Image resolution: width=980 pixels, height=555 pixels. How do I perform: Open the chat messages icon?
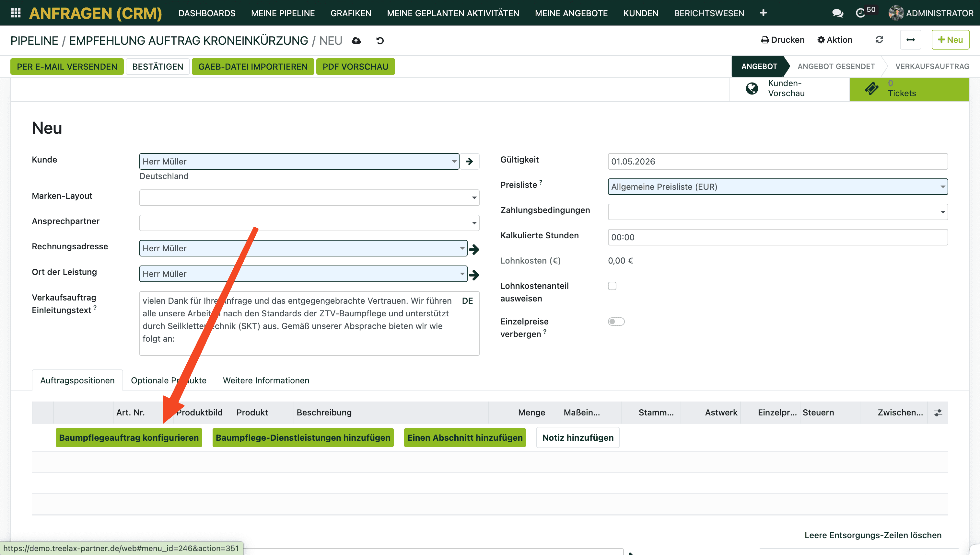pyautogui.click(x=837, y=13)
